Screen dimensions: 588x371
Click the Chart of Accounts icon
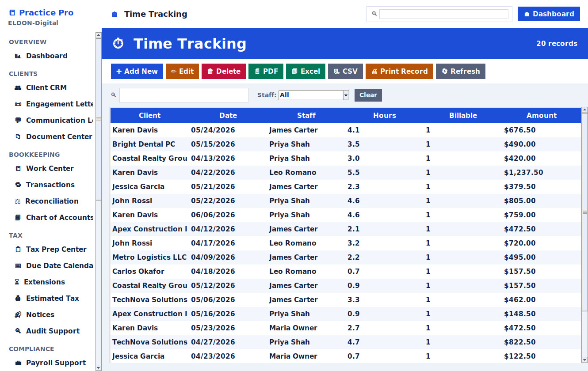click(x=18, y=218)
